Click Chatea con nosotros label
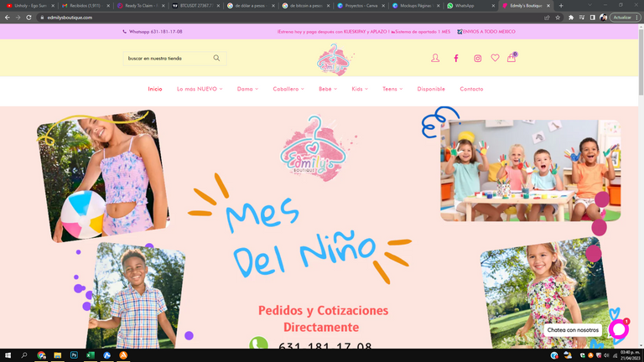The width and height of the screenshot is (644, 362). pyautogui.click(x=573, y=330)
